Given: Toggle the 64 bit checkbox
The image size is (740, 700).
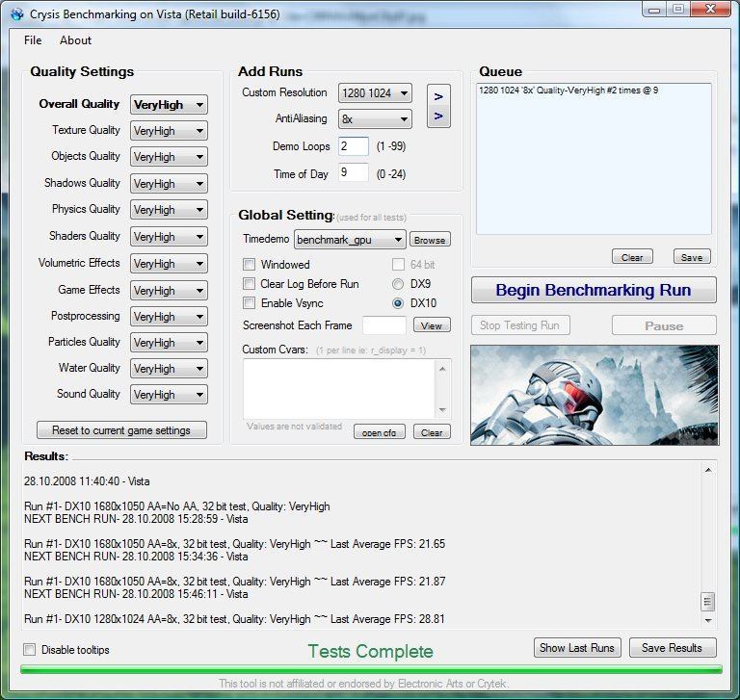Looking at the screenshot, I should pos(398,264).
